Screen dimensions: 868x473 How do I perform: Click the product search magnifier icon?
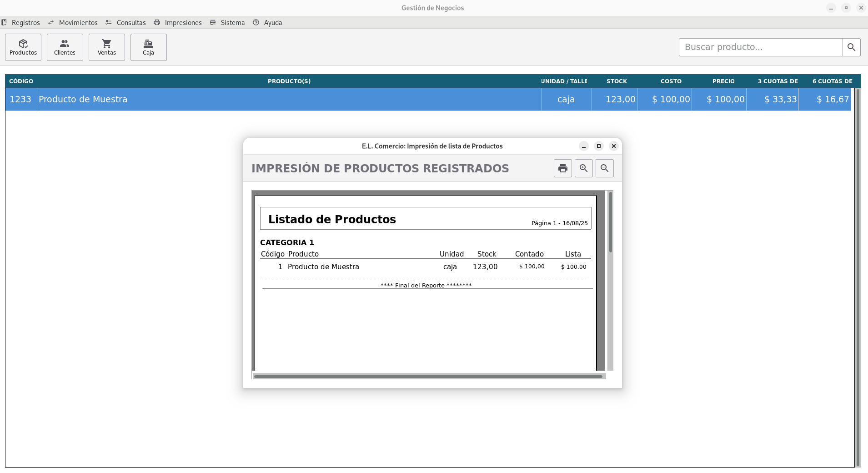point(851,47)
